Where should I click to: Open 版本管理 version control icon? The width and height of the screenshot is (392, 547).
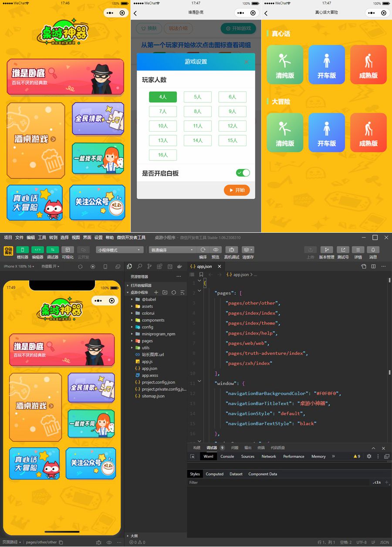pyautogui.click(x=326, y=250)
